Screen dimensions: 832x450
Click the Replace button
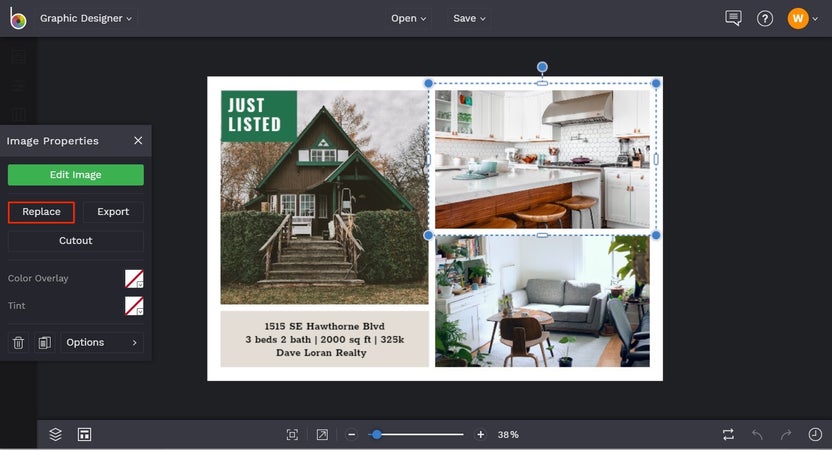(41, 212)
